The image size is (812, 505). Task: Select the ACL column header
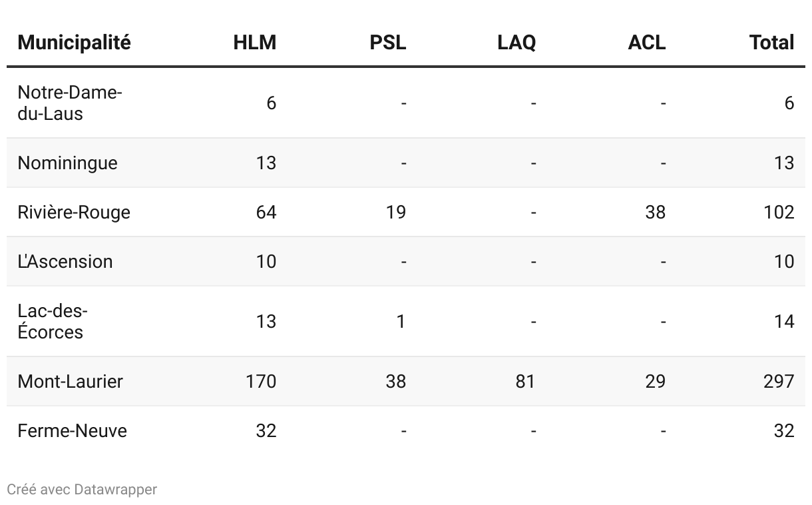click(x=646, y=43)
